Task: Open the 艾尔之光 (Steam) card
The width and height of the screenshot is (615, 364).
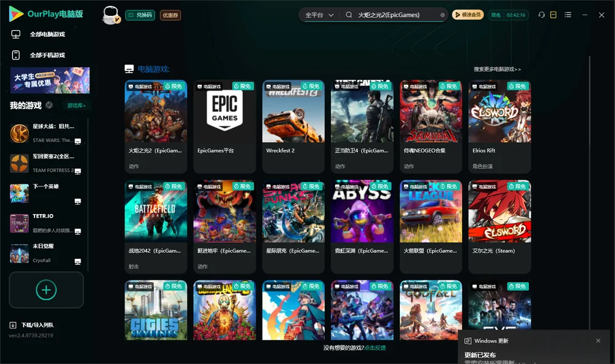Action: (499, 227)
